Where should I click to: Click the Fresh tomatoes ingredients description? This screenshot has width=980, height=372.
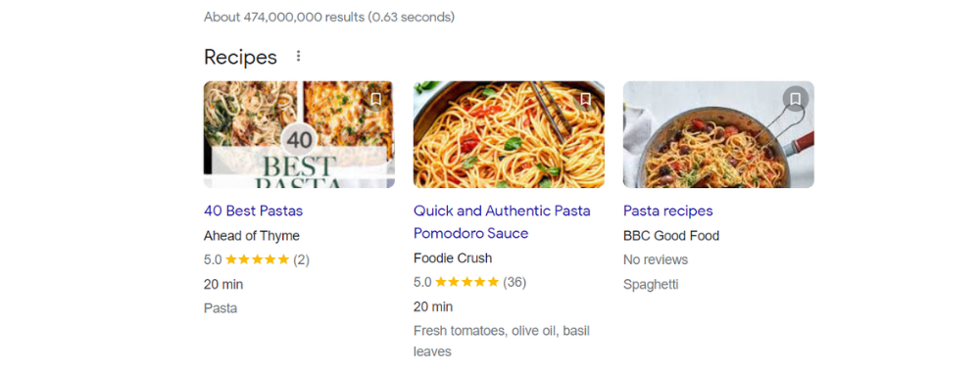click(502, 342)
